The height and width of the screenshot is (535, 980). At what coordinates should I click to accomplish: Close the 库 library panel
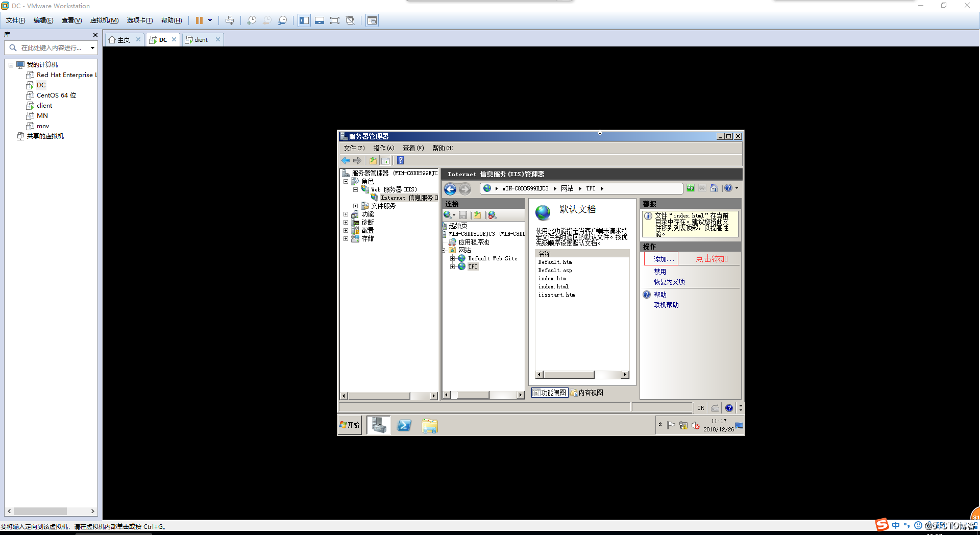pyautogui.click(x=95, y=35)
